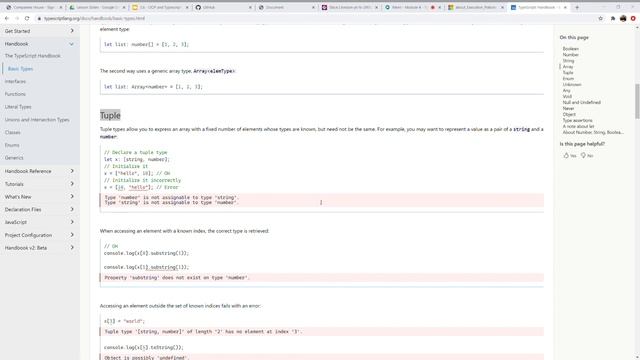
Task: Collapse the Handbook section
Action: [40, 44]
